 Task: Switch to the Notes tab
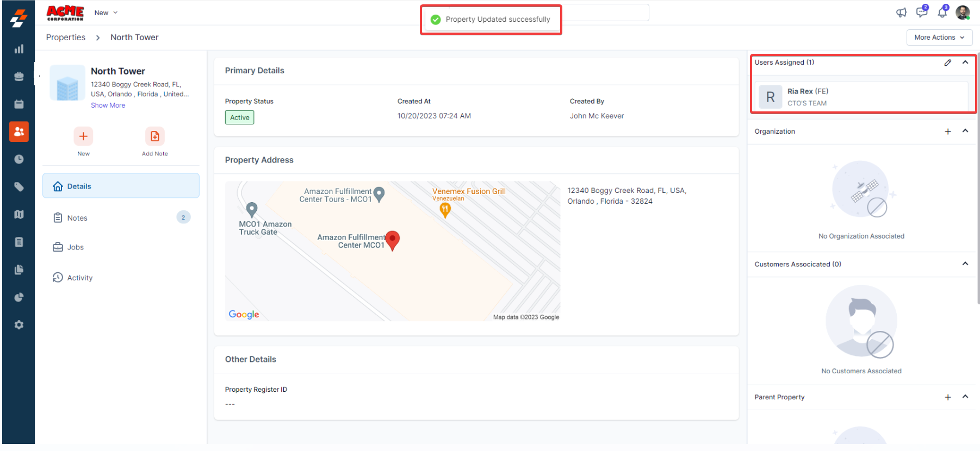pos(77,218)
